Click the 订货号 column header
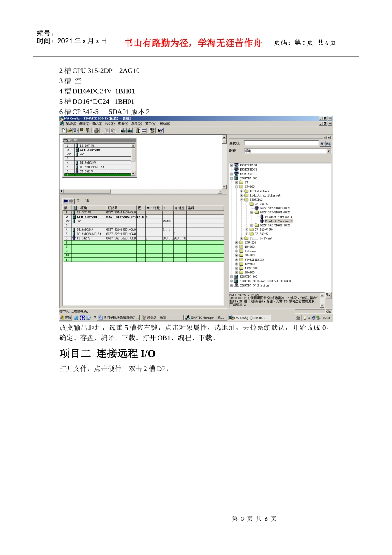The width and height of the screenshot is (392, 555). [x=121, y=208]
